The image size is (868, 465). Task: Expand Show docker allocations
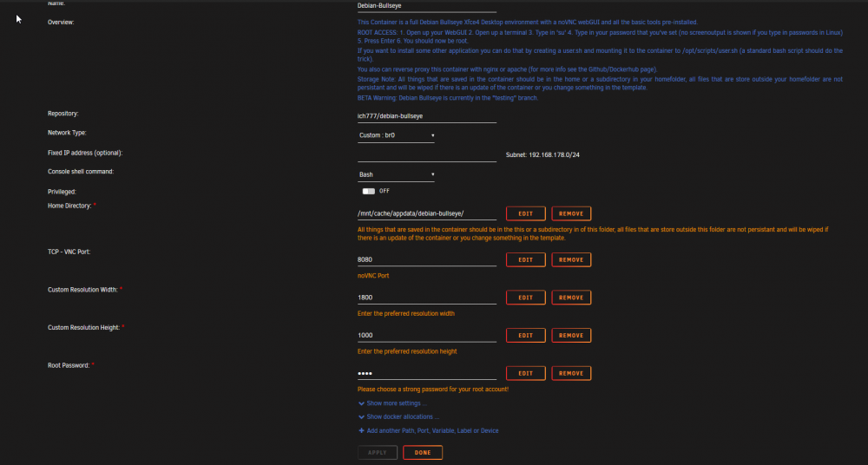tap(403, 416)
